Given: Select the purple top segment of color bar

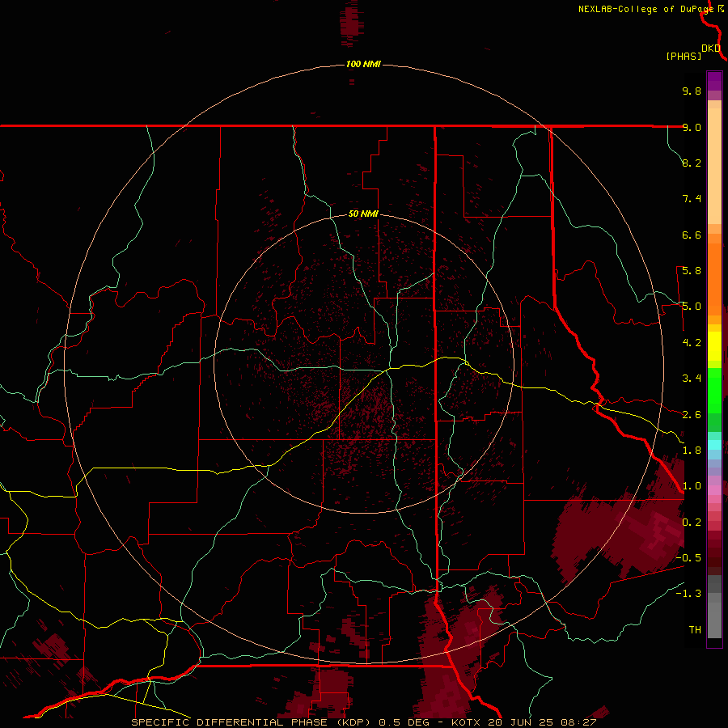Looking at the screenshot, I should tap(714, 81).
